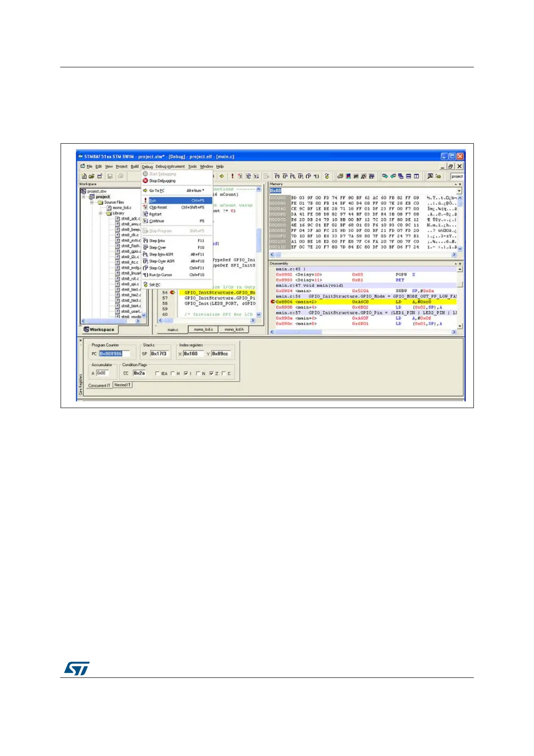Click the Save floppy disk toolbar icon
The width and height of the screenshot is (534, 756).
109,176
